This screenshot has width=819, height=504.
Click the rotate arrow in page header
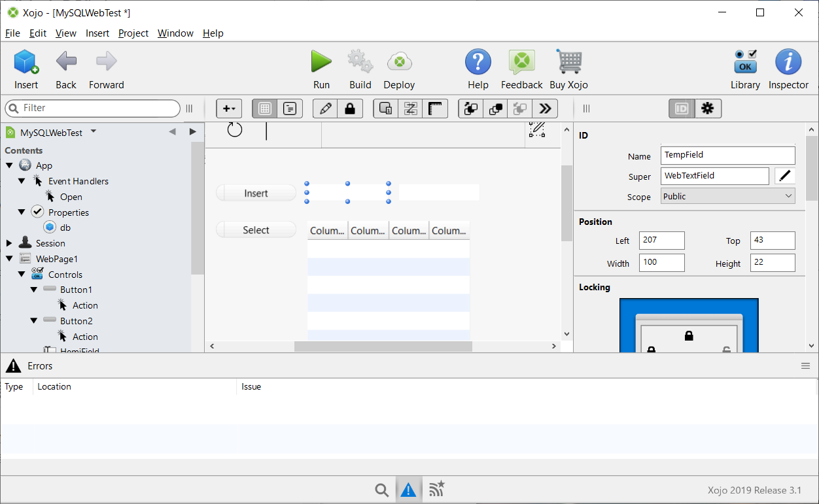(235, 129)
